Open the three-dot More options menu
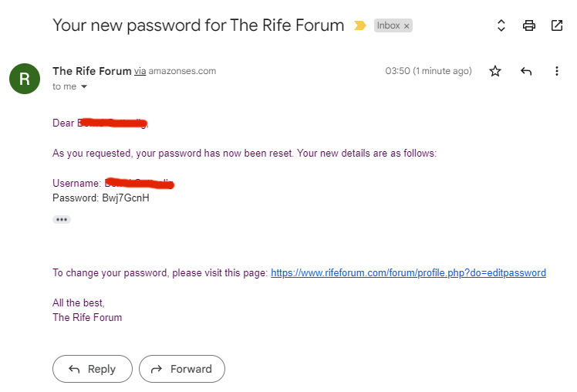 click(557, 71)
